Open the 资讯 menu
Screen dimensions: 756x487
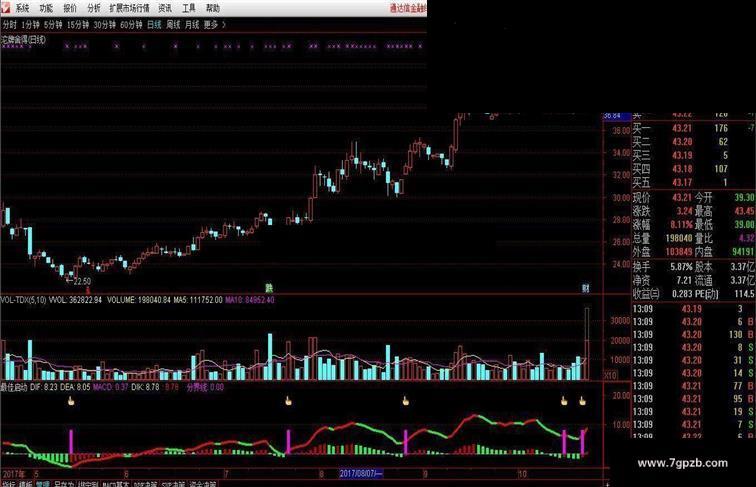[x=165, y=8]
